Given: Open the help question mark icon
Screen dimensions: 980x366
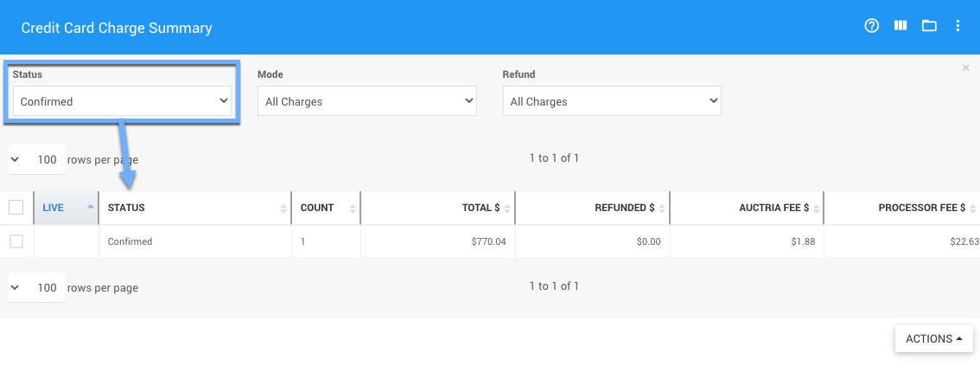Looking at the screenshot, I should click(871, 26).
